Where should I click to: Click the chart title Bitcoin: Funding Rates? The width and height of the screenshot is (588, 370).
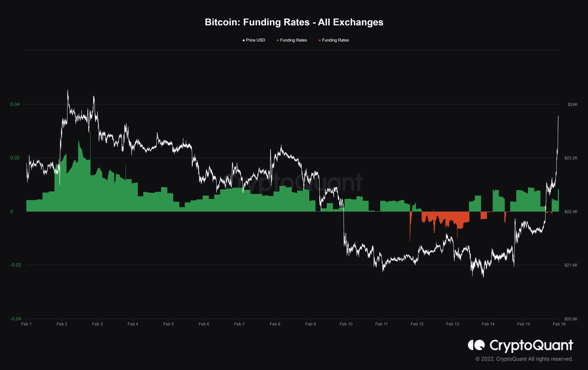tap(294, 22)
